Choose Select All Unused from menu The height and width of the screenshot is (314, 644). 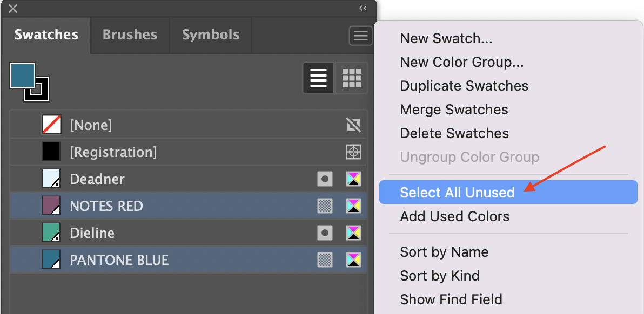point(457,193)
